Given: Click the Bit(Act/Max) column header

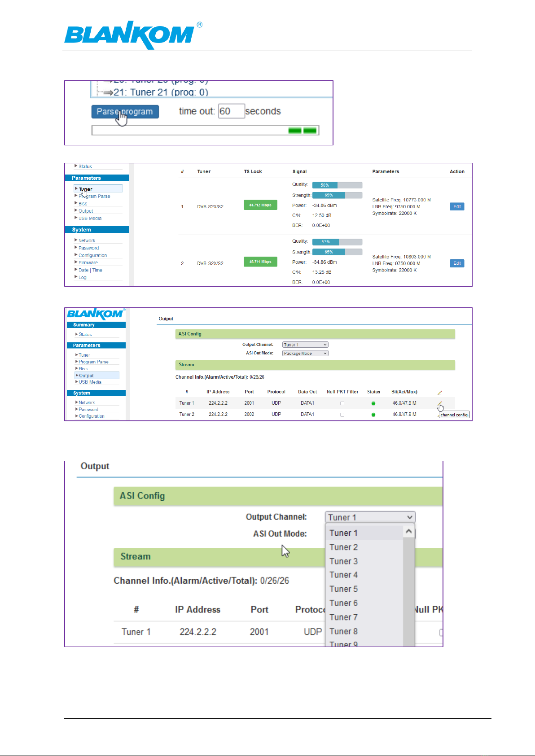Looking at the screenshot, I should tap(404, 392).
